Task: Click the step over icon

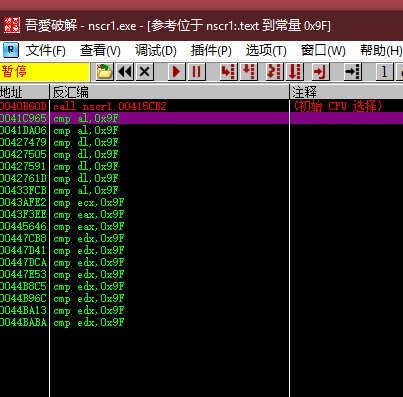Action: 249,71
